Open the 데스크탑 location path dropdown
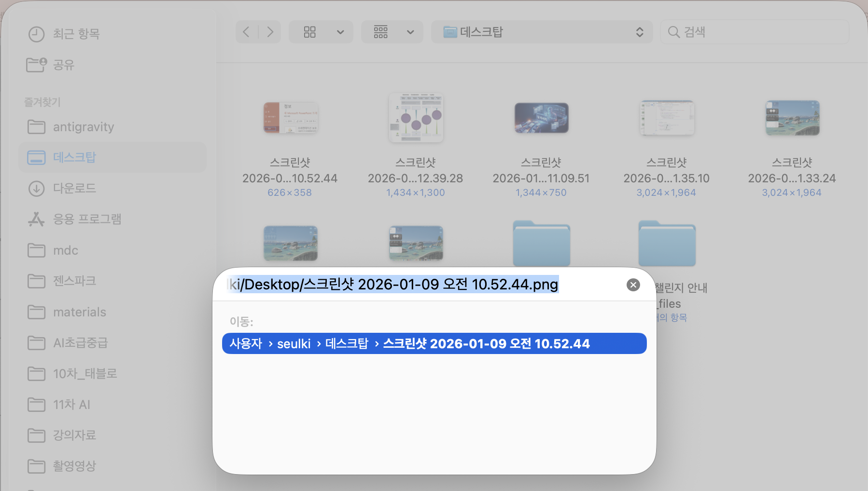The height and width of the screenshot is (491, 868). [640, 32]
